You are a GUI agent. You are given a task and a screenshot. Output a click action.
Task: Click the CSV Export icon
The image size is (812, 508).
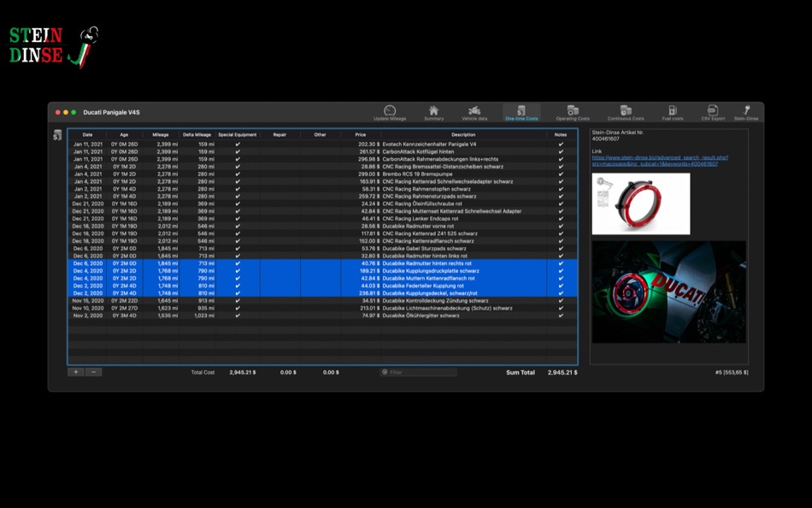pos(713,113)
